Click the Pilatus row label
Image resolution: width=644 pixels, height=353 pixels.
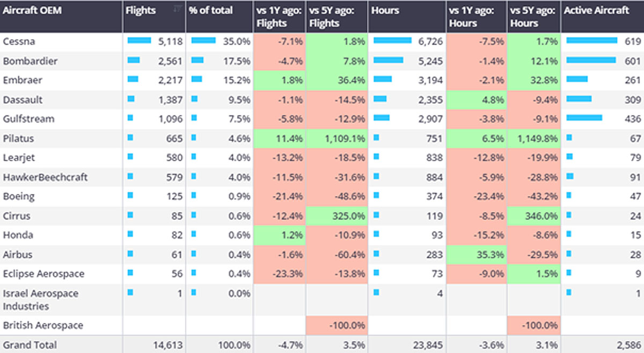click(18, 138)
